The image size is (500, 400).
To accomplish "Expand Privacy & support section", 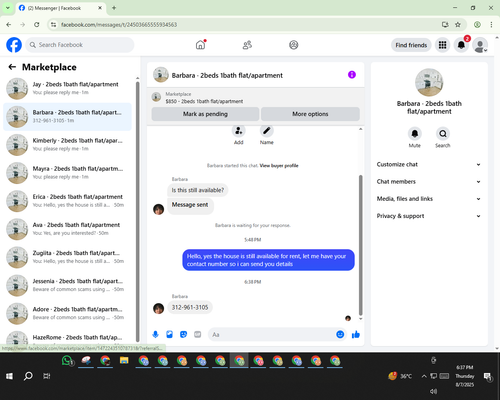I will (429, 216).
